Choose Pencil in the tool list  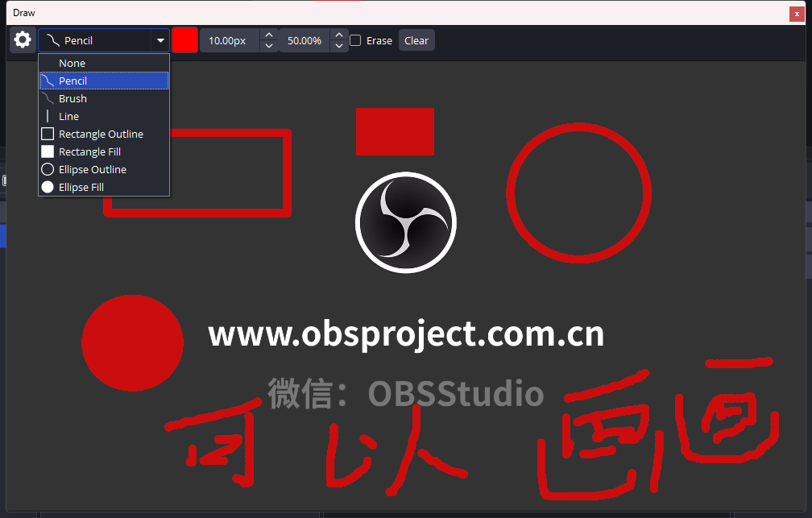click(x=104, y=81)
